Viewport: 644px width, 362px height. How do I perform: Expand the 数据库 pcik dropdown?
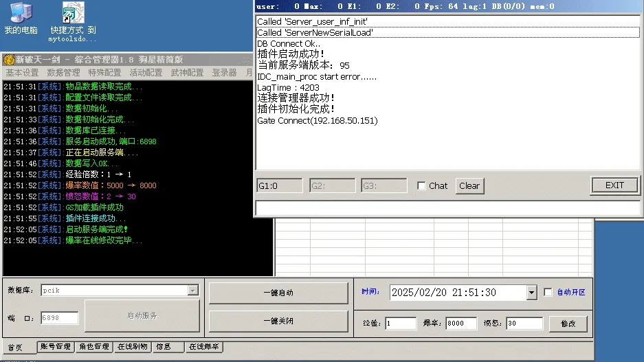click(192, 291)
